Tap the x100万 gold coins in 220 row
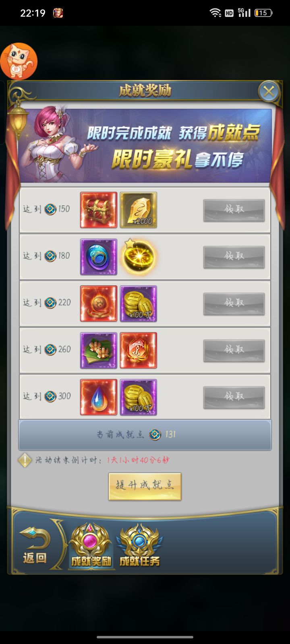290x644 pixels. tap(139, 303)
